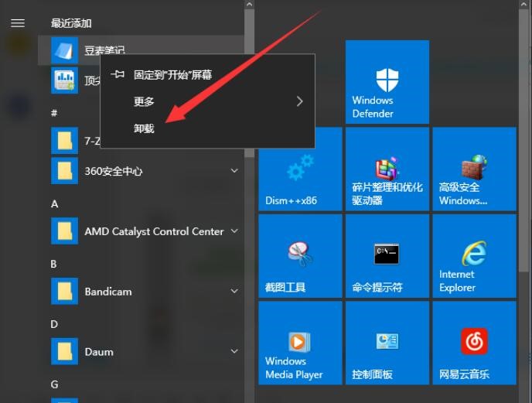Screen dimensions: 532x403
Task: Click the 顶尖 app icon with bar chart
Action: [x=64, y=80]
